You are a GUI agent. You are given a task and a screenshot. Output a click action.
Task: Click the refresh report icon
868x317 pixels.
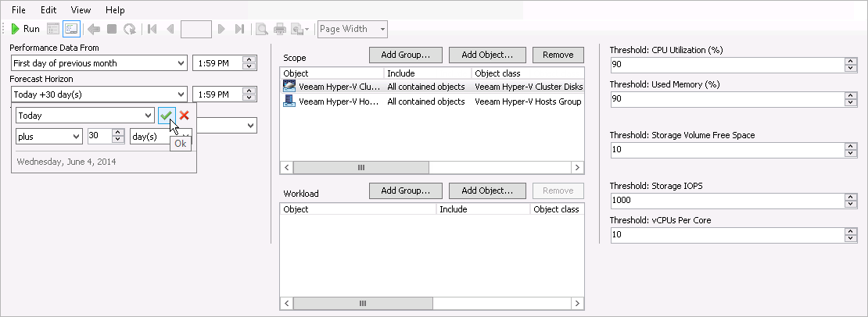(x=130, y=29)
